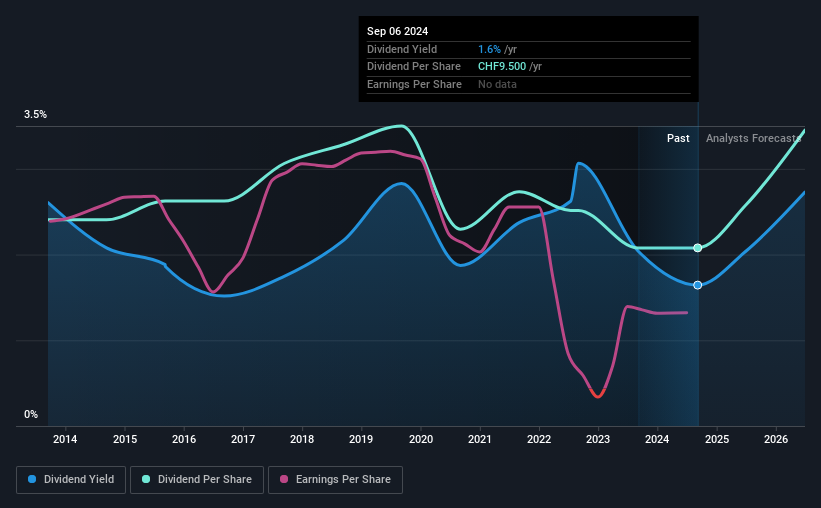Click the 2014 x-axis label

click(65, 439)
